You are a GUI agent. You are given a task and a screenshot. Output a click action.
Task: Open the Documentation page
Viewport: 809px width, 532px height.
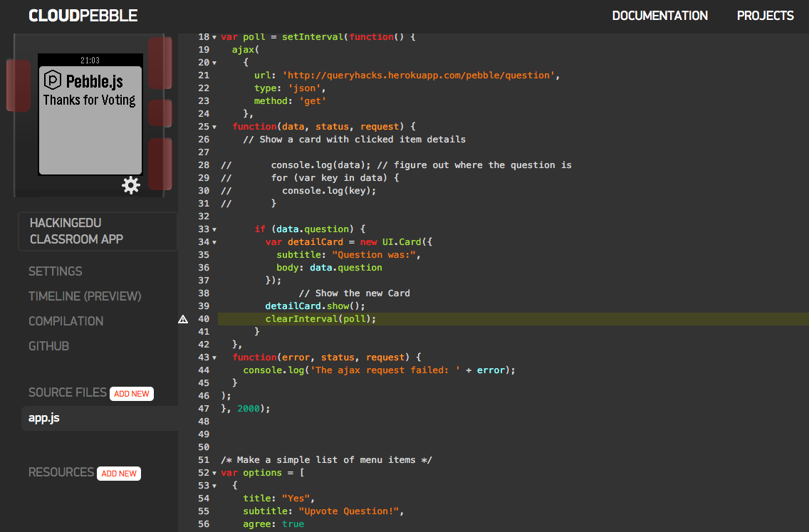tap(660, 16)
